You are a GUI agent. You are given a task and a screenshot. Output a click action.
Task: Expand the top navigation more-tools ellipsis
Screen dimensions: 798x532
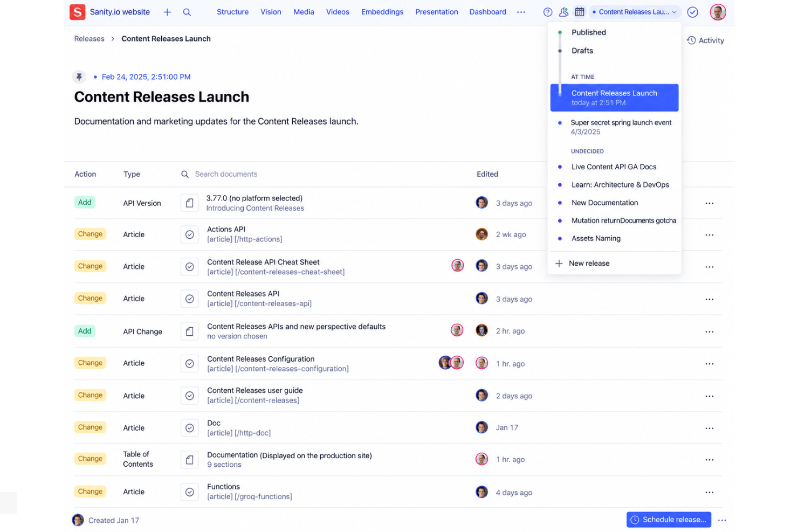click(521, 12)
